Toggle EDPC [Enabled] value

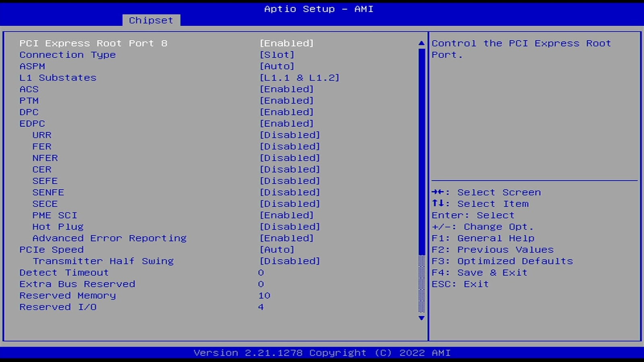[x=287, y=123]
